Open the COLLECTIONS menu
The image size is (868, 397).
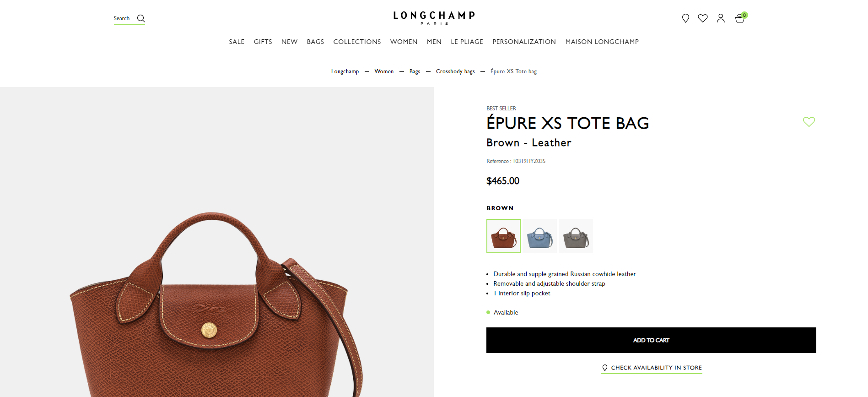[357, 42]
